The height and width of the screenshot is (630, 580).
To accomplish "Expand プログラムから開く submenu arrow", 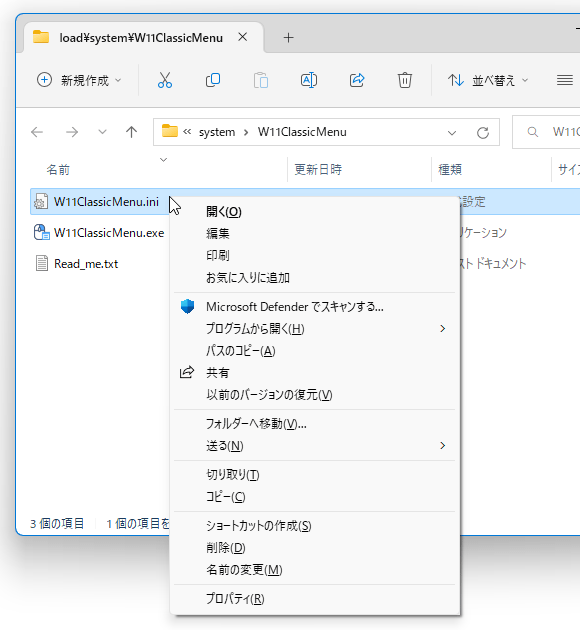I will (443, 329).
